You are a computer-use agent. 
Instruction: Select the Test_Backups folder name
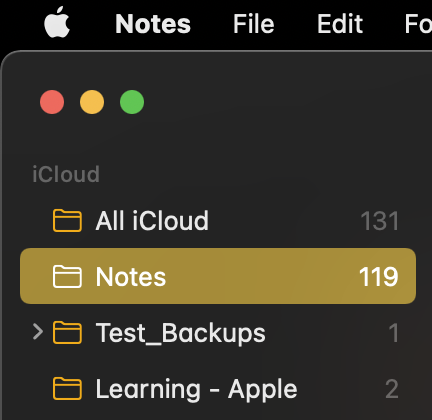point(181,333)
